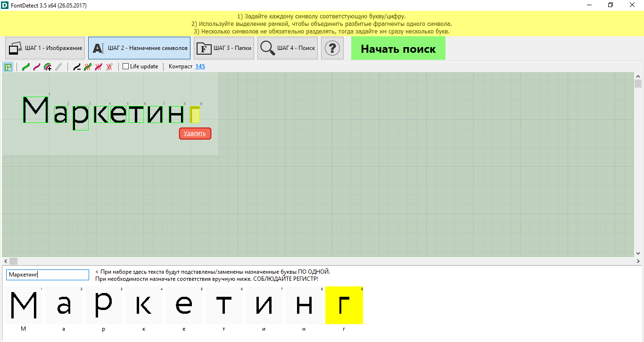Image resolution: width=644 pixels, height=342 pixels.
Task: Select the capital М glyph tile
Action: 24,305
